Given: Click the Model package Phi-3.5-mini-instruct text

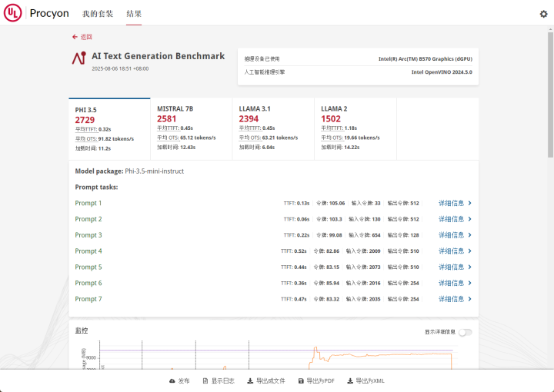Looking at the screenshot, I should point(129,171).
